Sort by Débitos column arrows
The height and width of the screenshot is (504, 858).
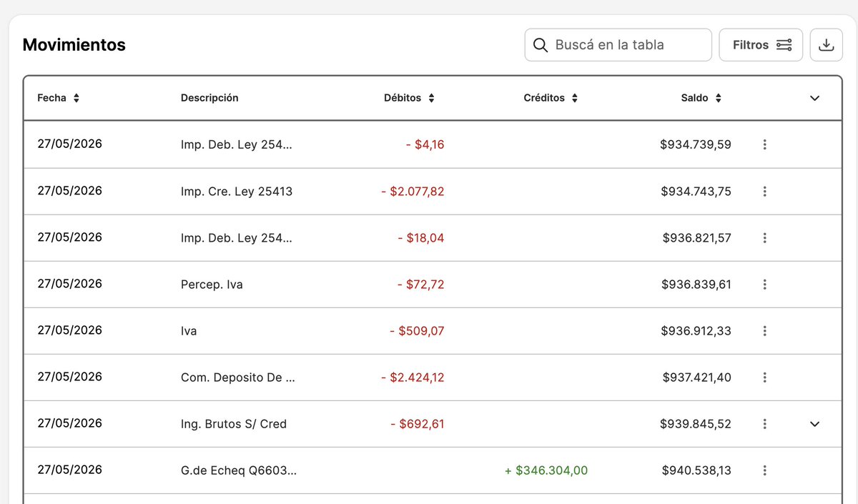[x=431, y=98]
